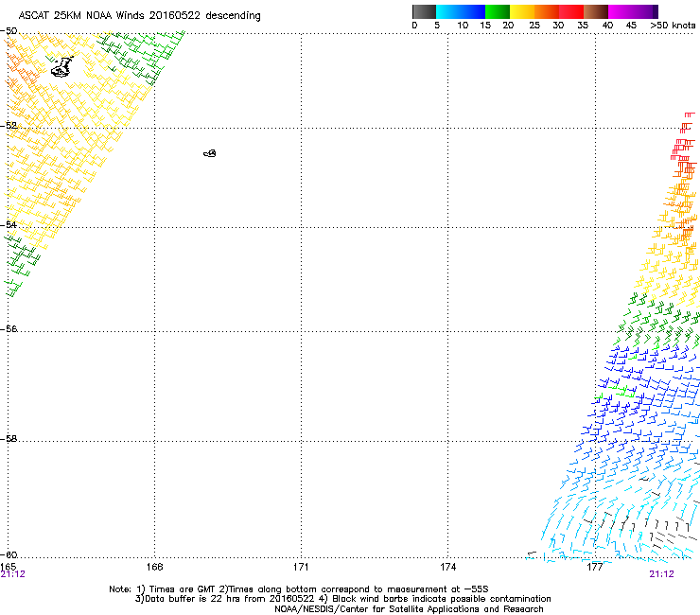Select the yellow 20-25 knots legend swatch
The height and width of the screenshot is (615, 700).
(x=522, y=11)
